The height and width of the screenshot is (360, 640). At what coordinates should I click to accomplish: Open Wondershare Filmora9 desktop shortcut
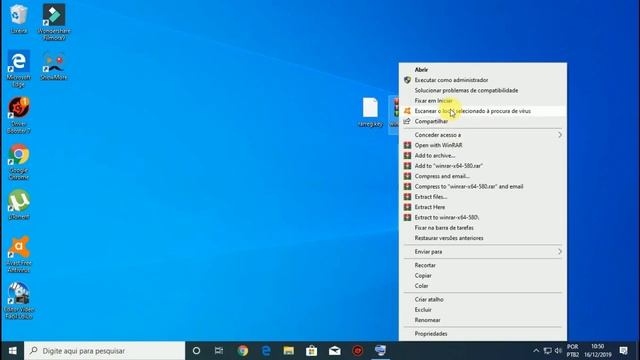[x=54, y=22]
